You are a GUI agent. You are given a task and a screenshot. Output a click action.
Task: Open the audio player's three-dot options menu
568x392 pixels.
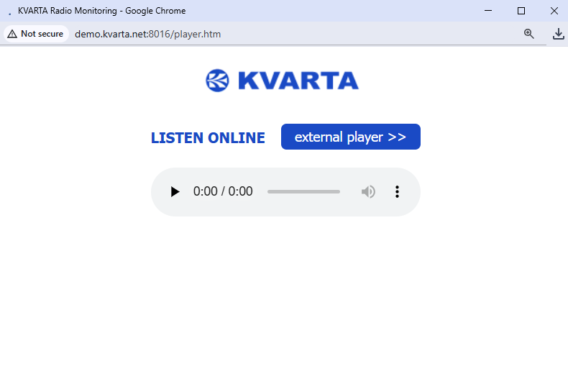pyautogui.click(x=397, y=191)
